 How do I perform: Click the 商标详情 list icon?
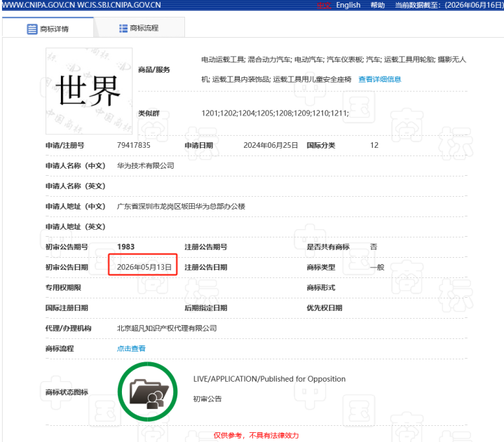[x=32, y=29]
